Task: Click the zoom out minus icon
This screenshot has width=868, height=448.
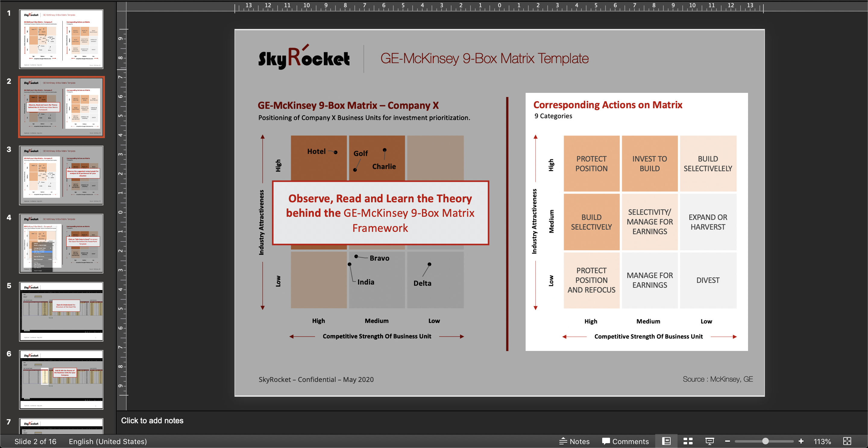Action: pos(727,441)
